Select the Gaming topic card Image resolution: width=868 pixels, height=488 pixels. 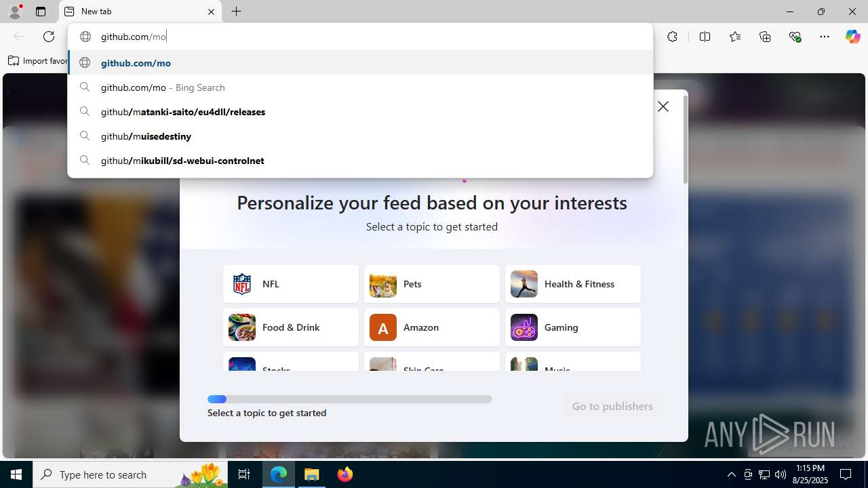click(x=573, y=327)
